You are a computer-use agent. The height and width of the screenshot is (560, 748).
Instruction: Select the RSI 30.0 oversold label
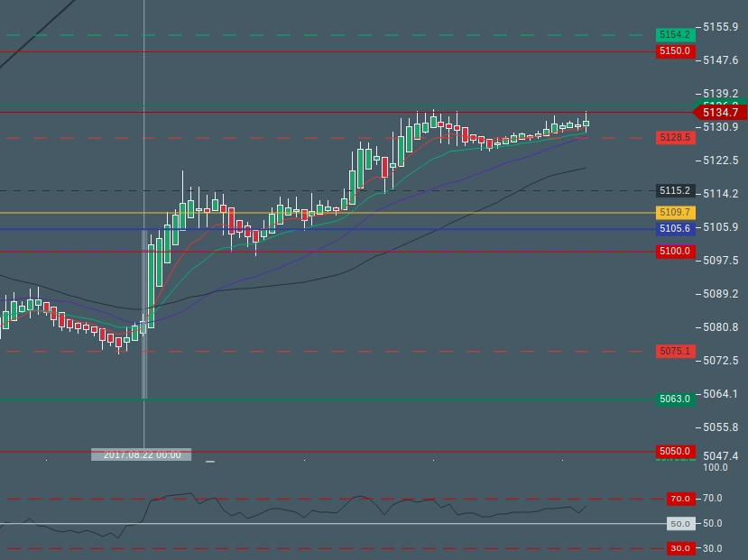[680, 548]
